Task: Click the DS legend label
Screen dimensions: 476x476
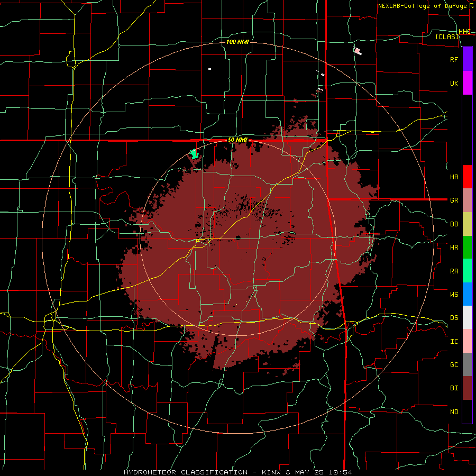Action: coord(454,318)
